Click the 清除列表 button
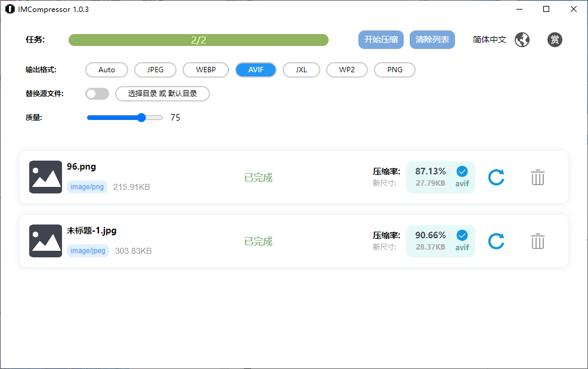This screenshot has width=588, height=369. [x=432, y=39]
